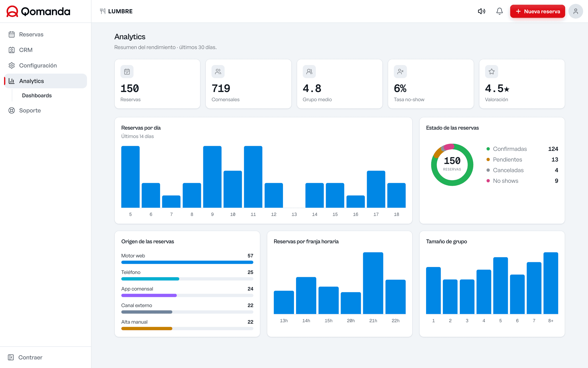588x368 pixels.
Task: Open the user profile avatar
Action: (x=575, y=11)
